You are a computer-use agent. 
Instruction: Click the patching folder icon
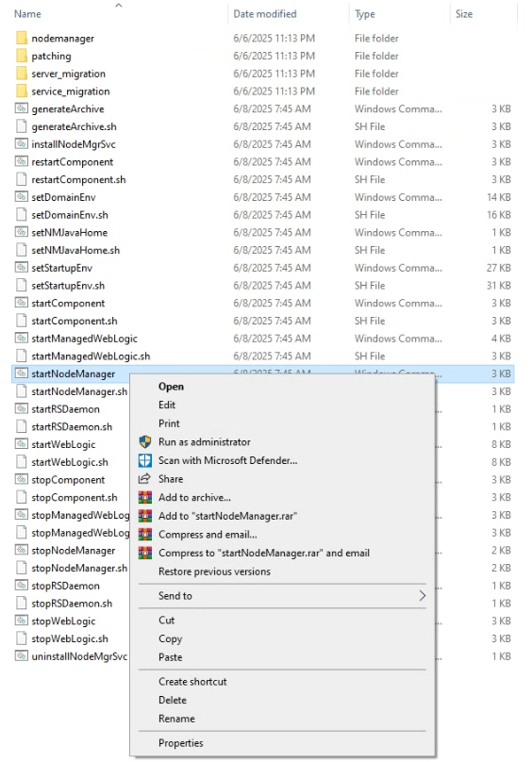tap(22, 56)
